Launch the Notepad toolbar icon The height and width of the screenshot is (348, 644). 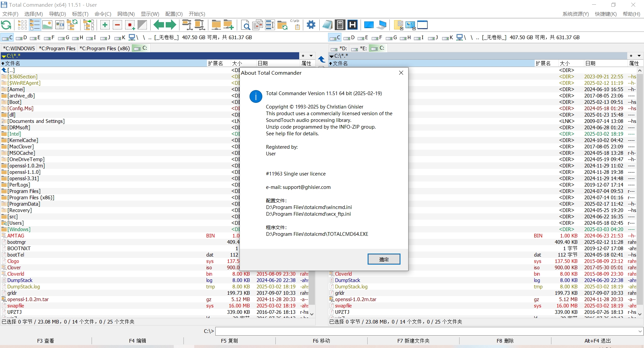tap(327, 25)
